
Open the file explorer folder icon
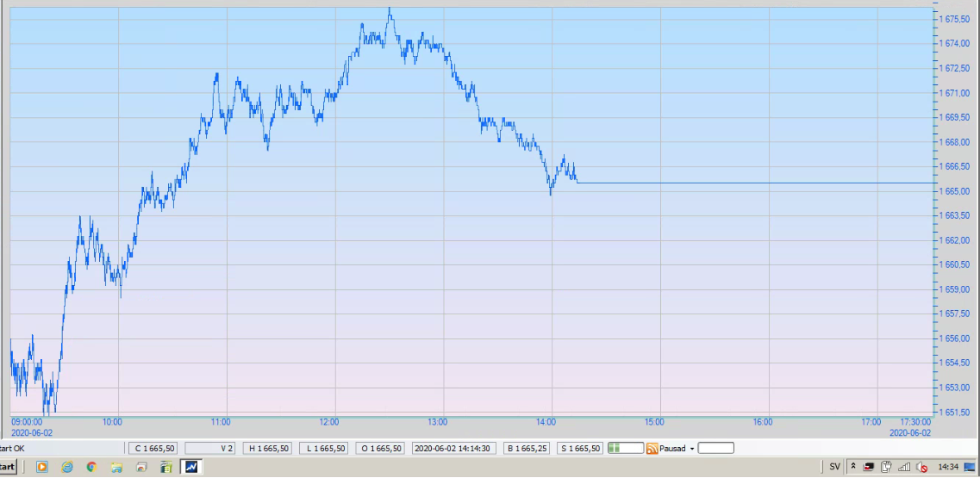coord(116,467)
